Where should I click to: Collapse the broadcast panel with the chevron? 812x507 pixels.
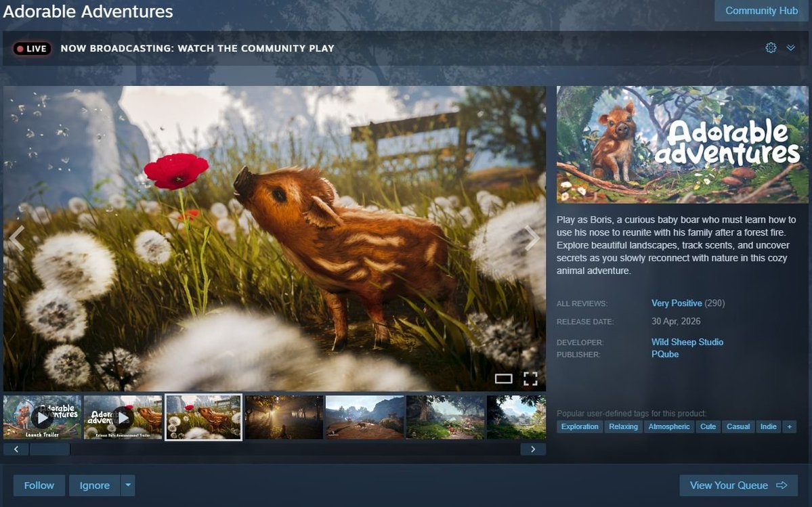pos(790,48)
